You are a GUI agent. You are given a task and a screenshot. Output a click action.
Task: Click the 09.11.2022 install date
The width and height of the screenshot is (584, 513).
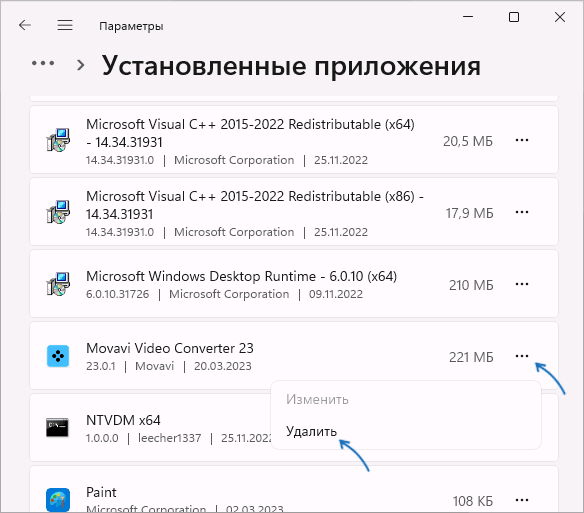336,294
